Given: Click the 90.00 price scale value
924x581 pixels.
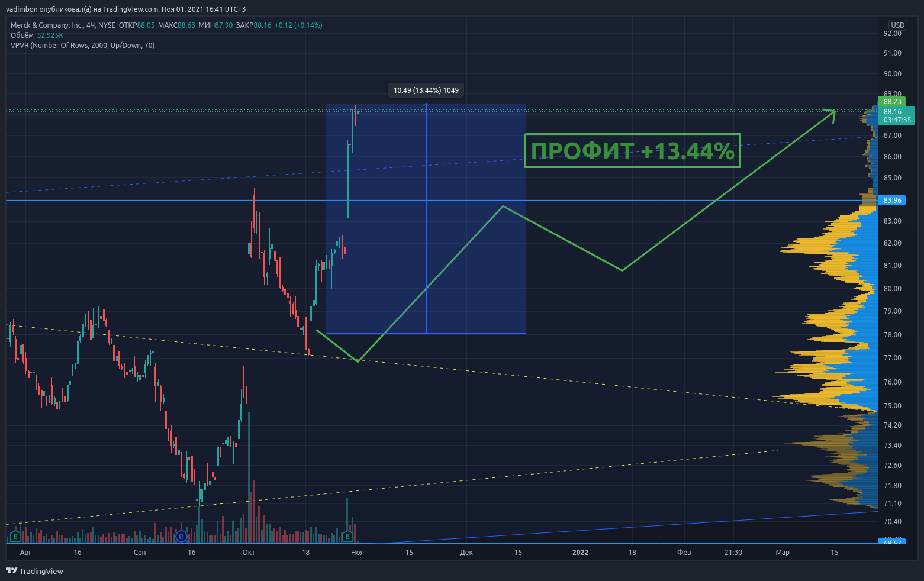Looking at the screenshot, I should pyautogui.click(x=893, y=74).
